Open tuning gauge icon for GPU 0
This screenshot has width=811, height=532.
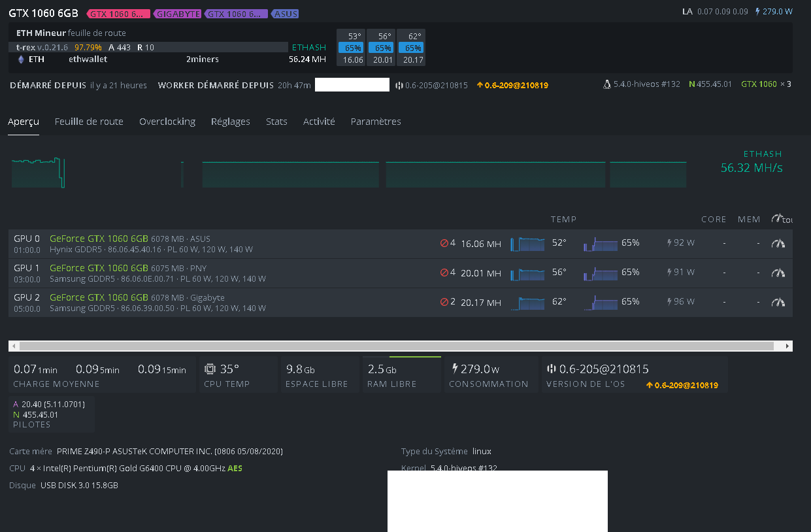tap(778, 243)
